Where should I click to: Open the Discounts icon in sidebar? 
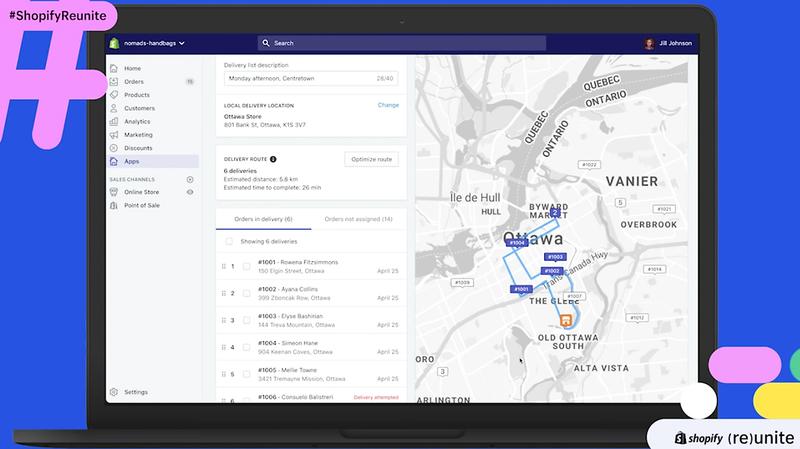[114, 148]
